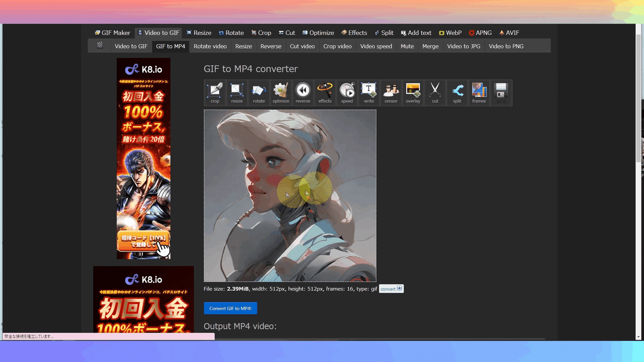Select Rotate in the top GIF tools menu
The image size is (644, 362).
(x=231, y=33)
